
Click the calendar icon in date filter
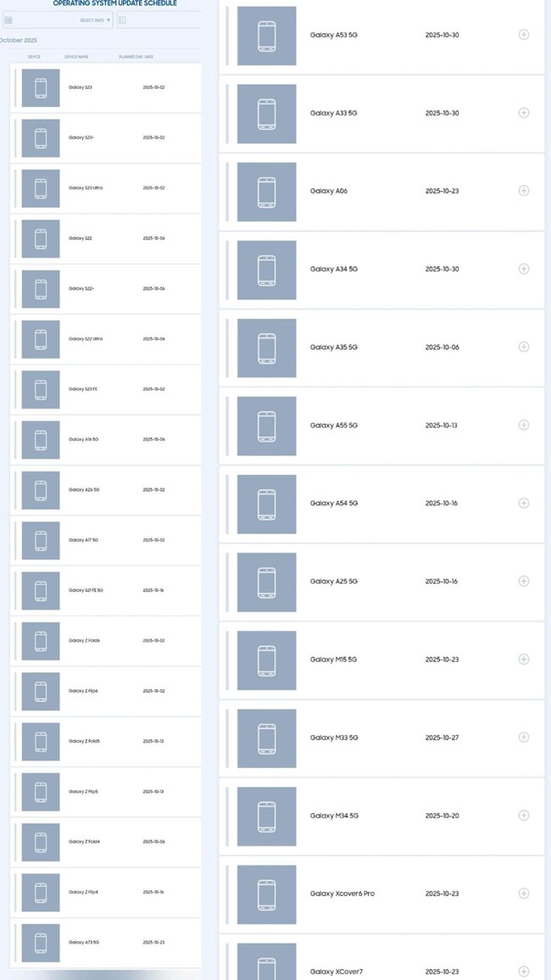(x=8, y=19)
